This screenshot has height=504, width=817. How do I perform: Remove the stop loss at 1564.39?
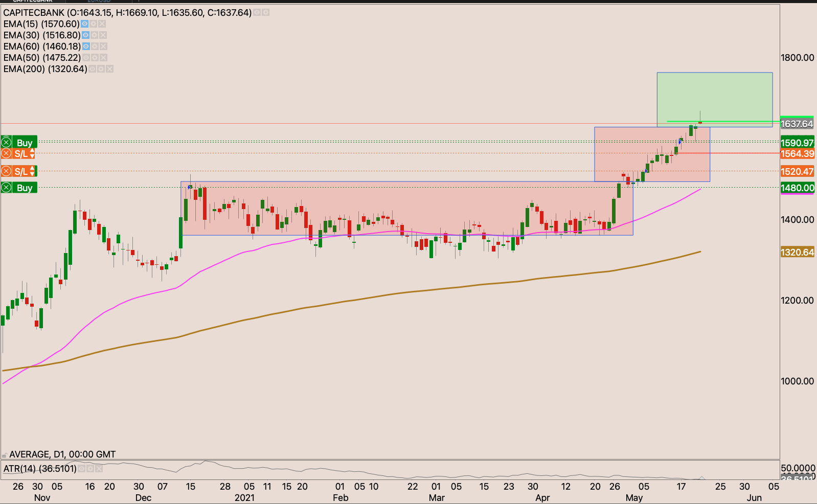(x=6, y=154)
